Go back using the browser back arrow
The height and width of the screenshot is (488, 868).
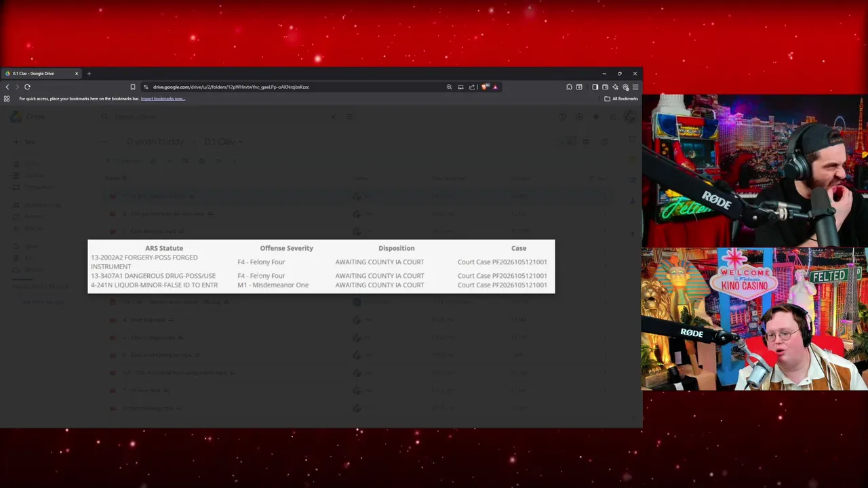[x=7, y=87]
